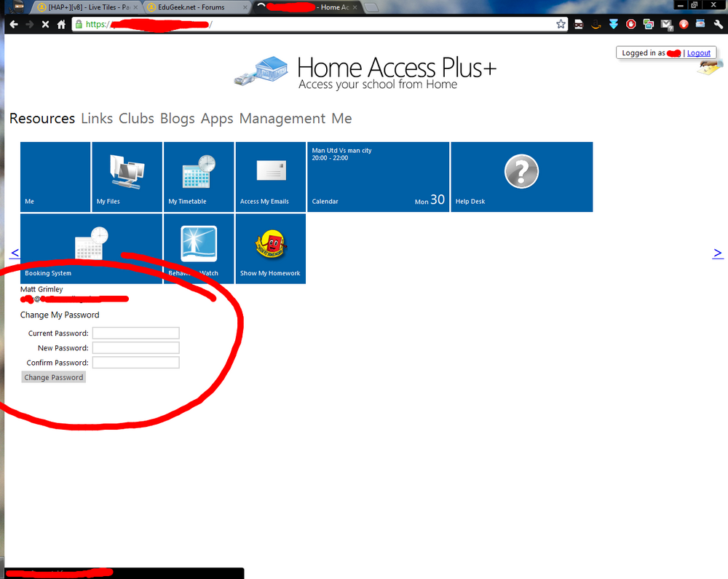Switch to the Resources section
The width and height of the screenshot is (728, 579).
click(42, 119)
